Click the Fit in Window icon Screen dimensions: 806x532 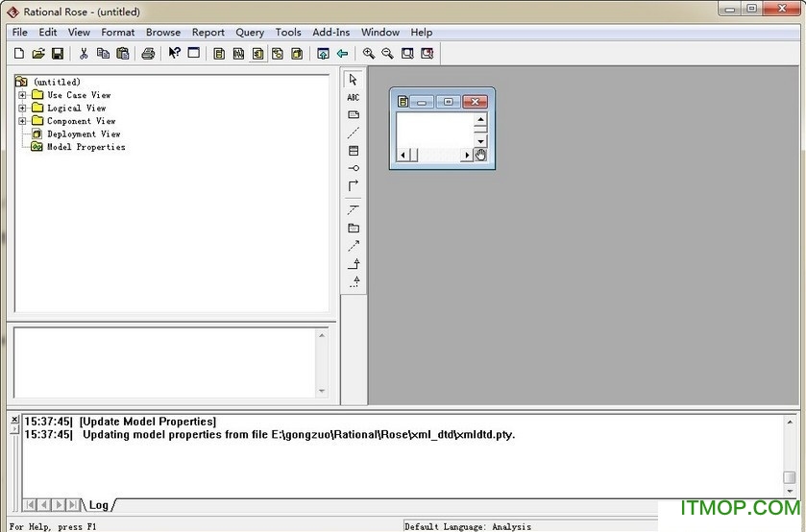[407, 54]
